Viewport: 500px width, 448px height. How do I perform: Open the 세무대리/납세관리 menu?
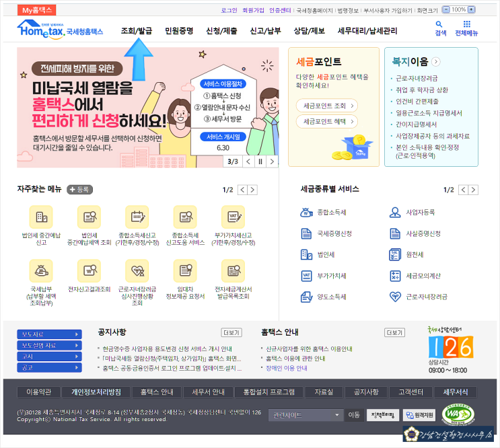(x=367, y=31)
